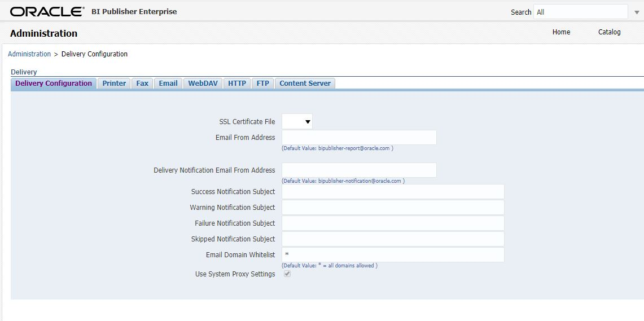The height and width of the screenshot is (321, 644).
Task: Click the Delivery section heading
Action: click(24, 72)
